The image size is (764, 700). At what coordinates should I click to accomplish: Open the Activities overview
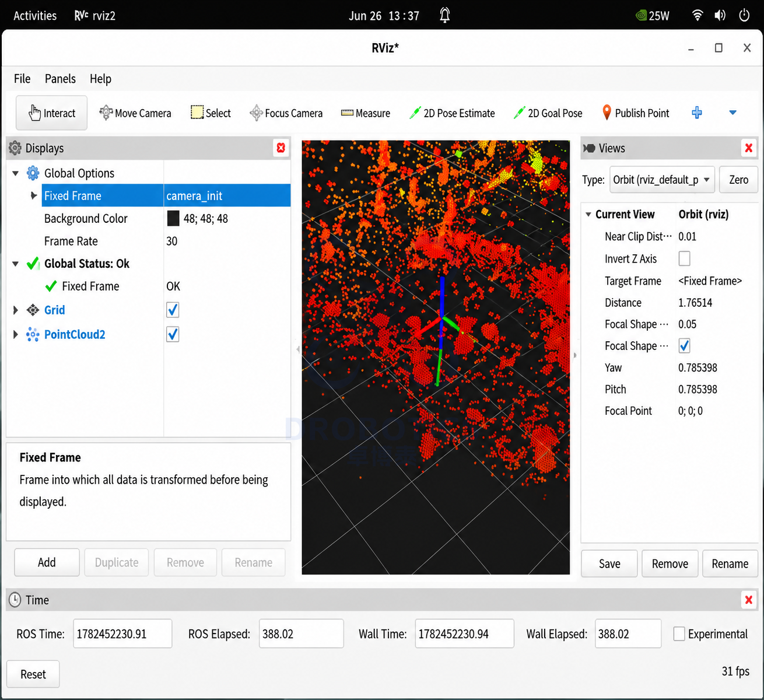pyautogui.click(x=35, y=16)
